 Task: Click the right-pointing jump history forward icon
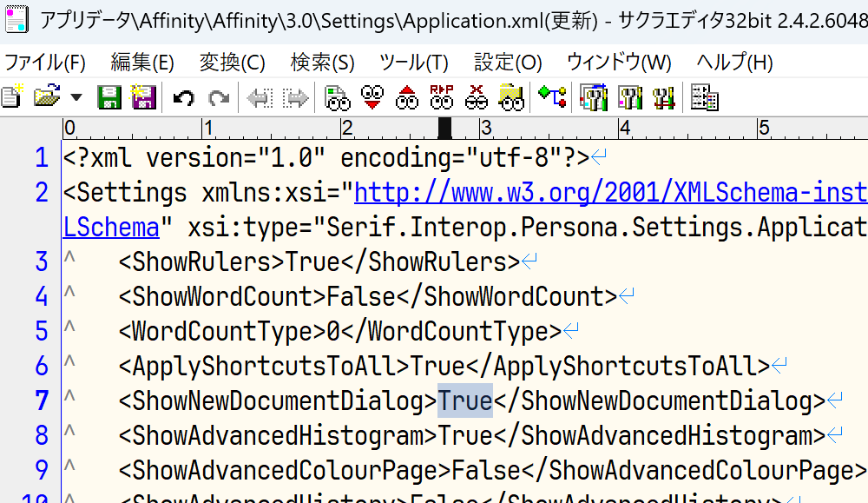tap(296, 98)
